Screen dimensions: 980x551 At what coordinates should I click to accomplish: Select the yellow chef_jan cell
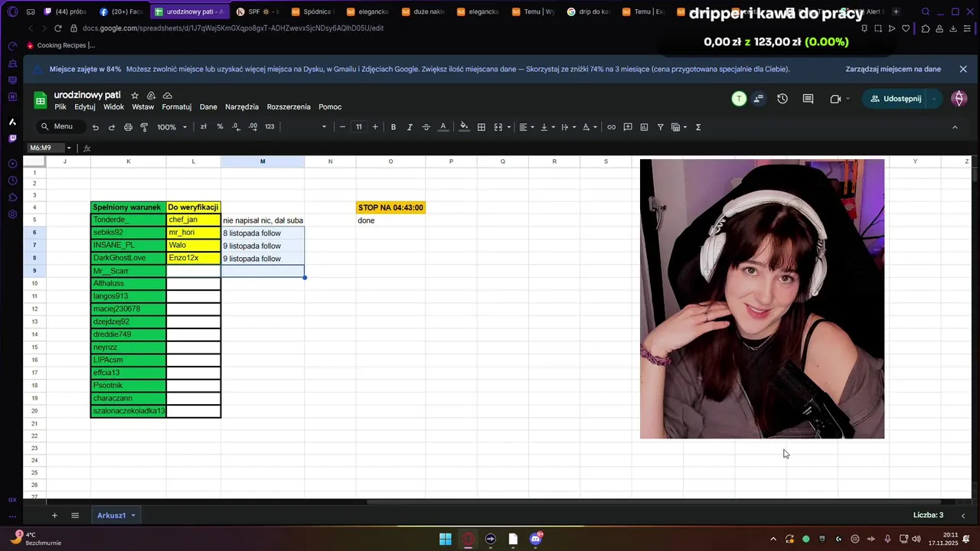click(194, 220)
